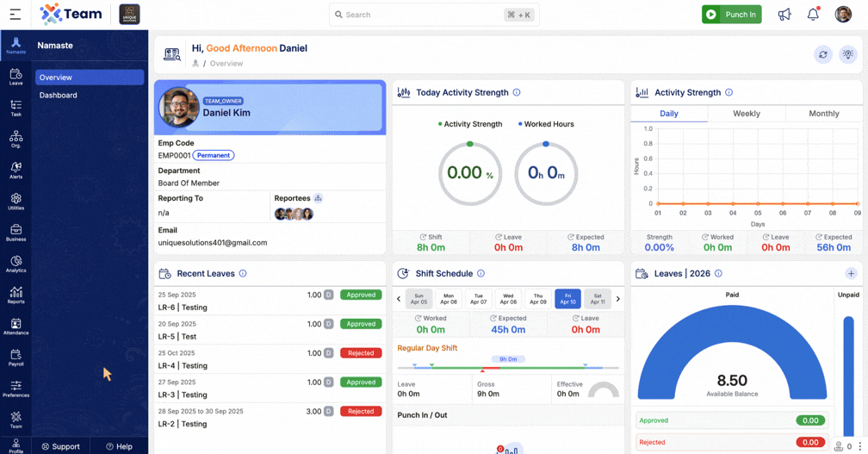Go to next week in Shift Schedule

[x=618, y=299]
